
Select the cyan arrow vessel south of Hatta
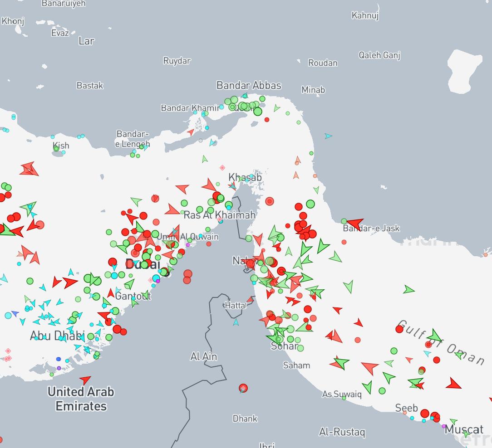click(x=236, y=322)
